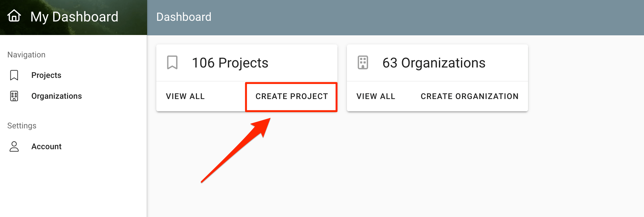Click the building icon in the 63 Organizations card
The image size is (644, 217).
point(363,62)
